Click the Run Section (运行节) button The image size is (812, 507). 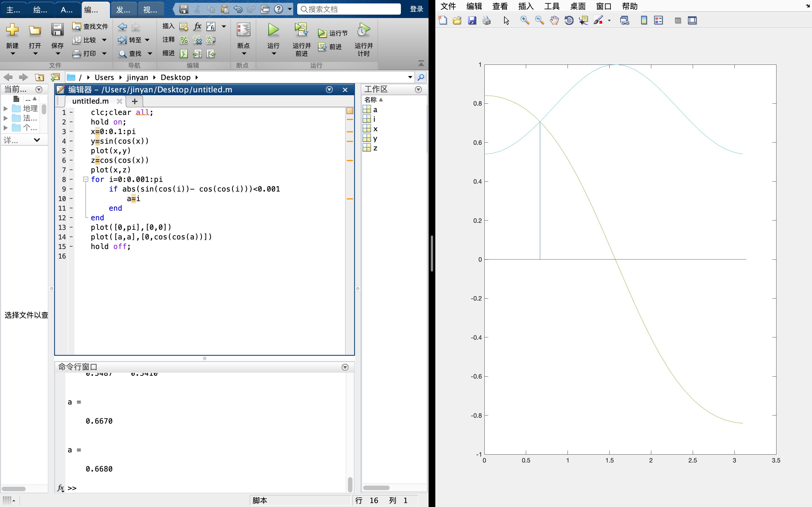coord(333,33)
